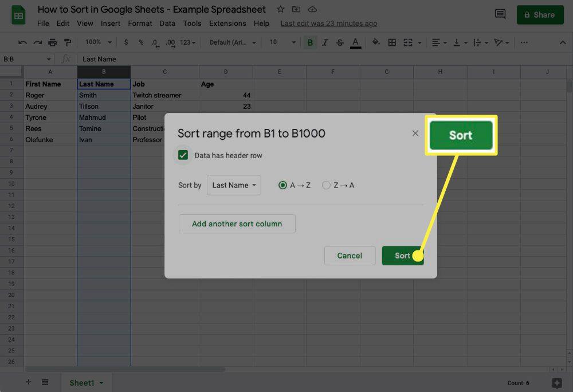The height and width of the screenshot is (392, 573).
Task: Open the all sheets list icon
Action: [x=45, y=382]
